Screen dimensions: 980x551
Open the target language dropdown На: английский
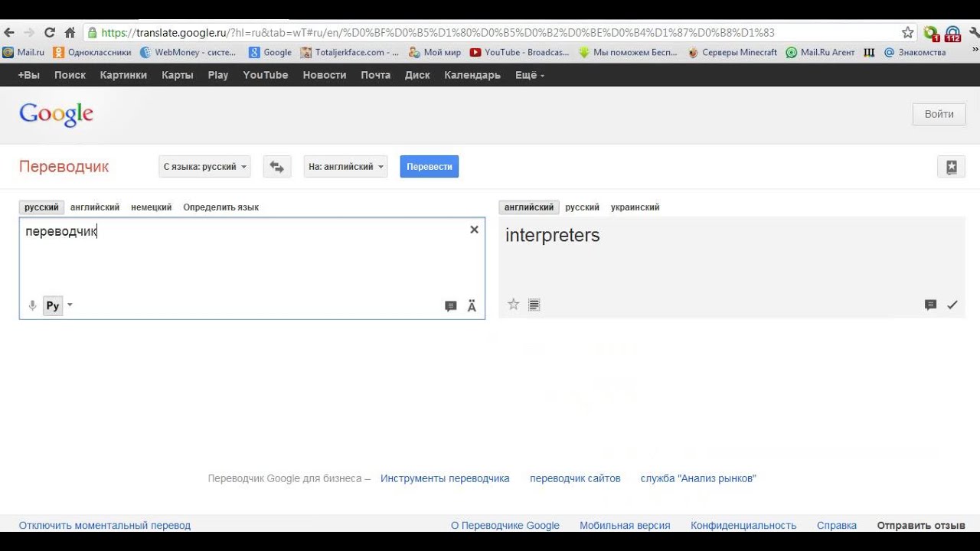click(x=345, y=167)
